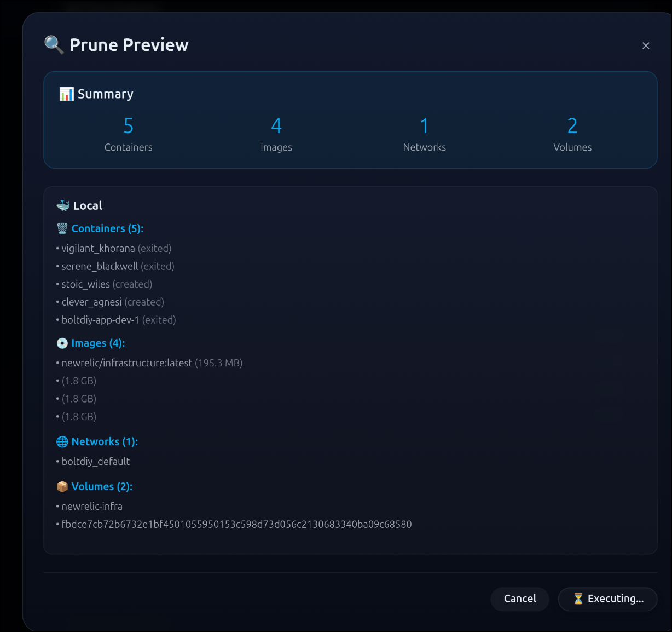Image resolution: width=672 pixels, height=632 pixels.
Task: Click the magnifying glass Prune Preview icon
Action: [54, 44]
